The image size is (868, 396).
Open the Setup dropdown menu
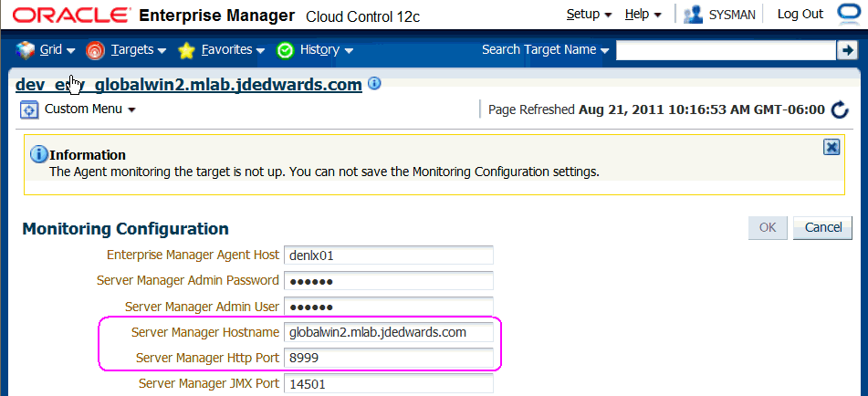589,15
